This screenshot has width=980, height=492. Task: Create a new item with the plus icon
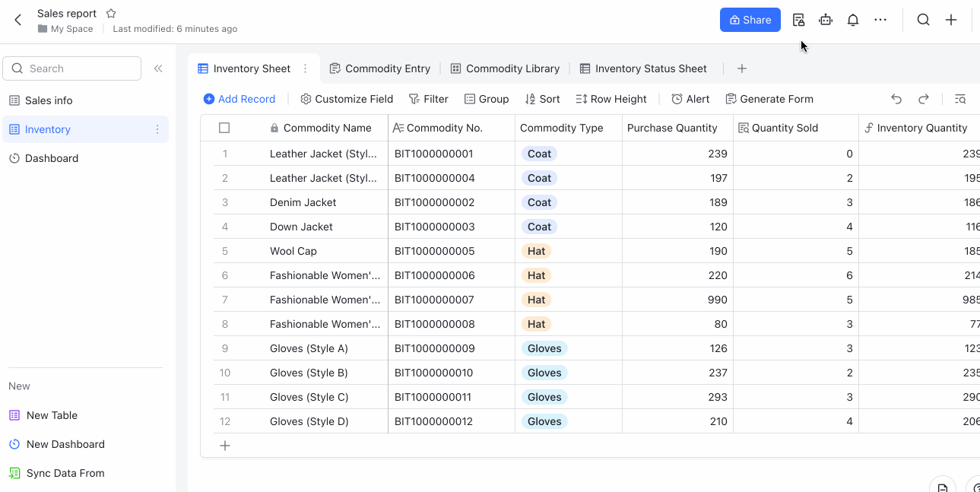[950, 20]
